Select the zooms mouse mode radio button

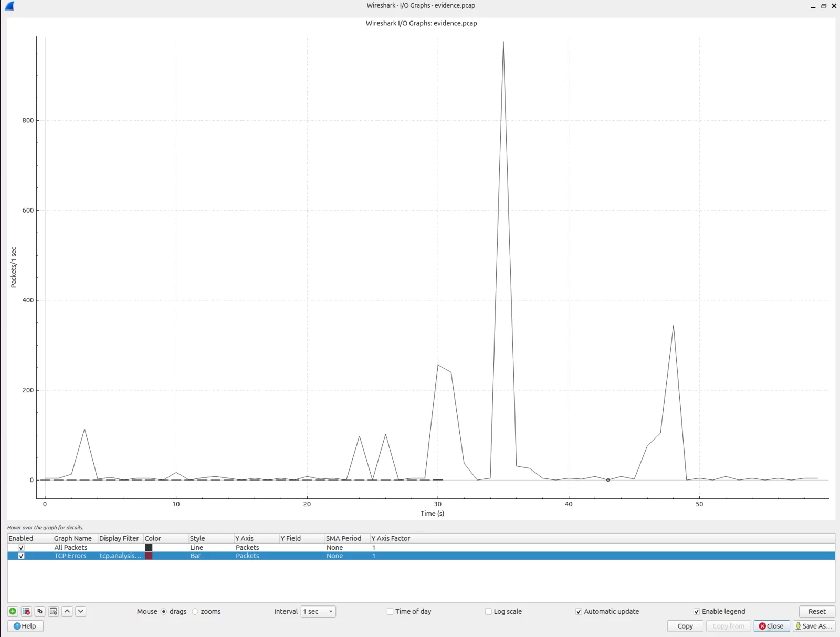tap(195, 611)
